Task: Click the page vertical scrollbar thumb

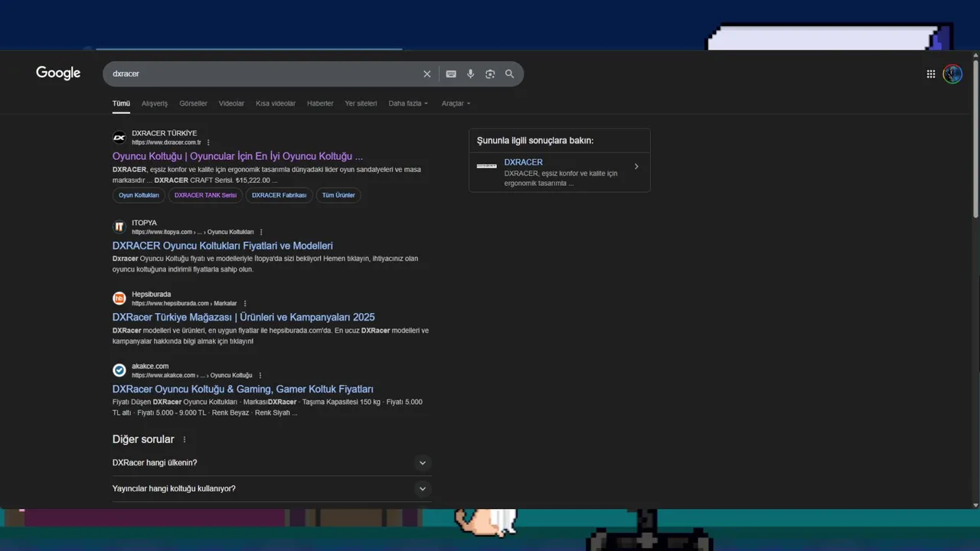Action: [x=975, y=138]
